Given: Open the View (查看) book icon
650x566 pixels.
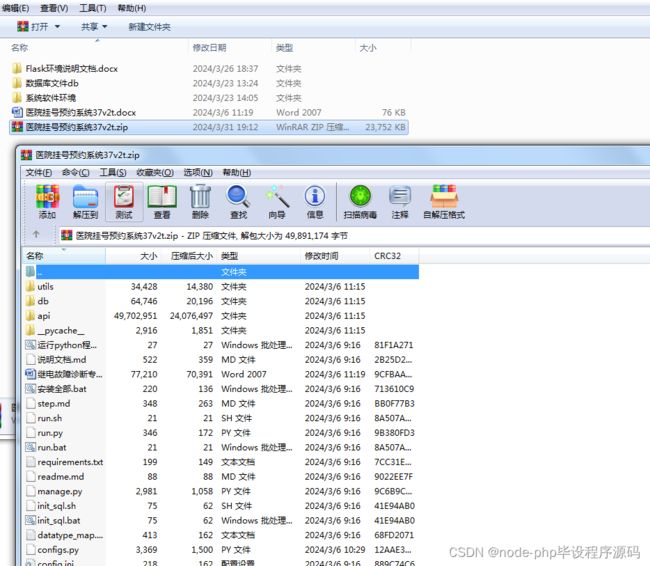Looking at the screenshot, I should click(x=162, y=202).
